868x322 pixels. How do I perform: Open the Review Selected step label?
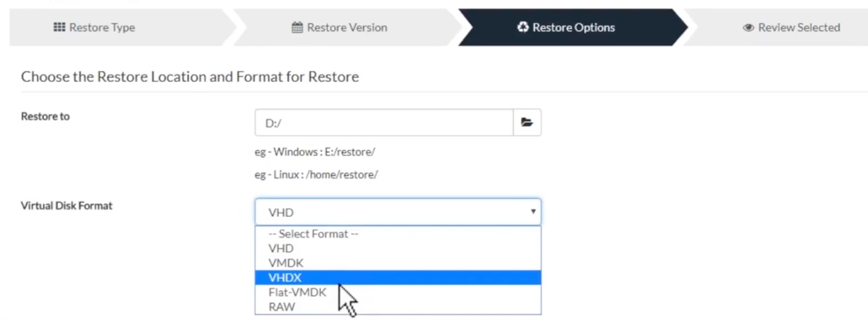(x=798, y=28)
